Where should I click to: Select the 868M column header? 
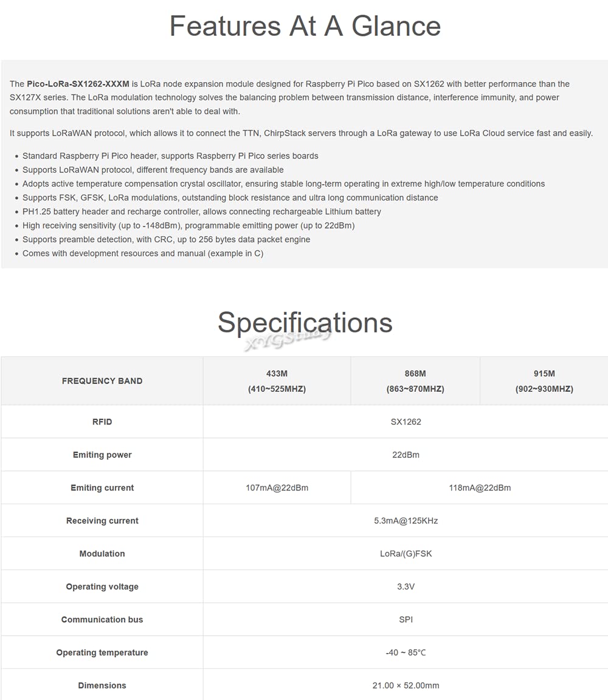[x=415, y=381]
